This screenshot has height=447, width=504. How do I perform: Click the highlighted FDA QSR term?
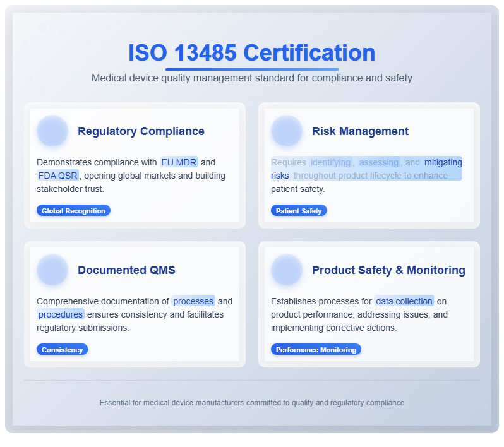[x=58, y=176]
